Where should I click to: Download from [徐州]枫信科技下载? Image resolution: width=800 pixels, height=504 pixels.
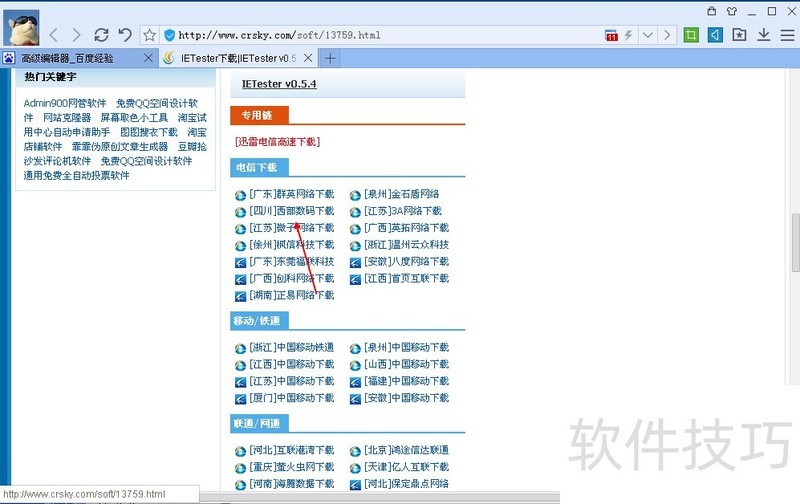[291, 244]
